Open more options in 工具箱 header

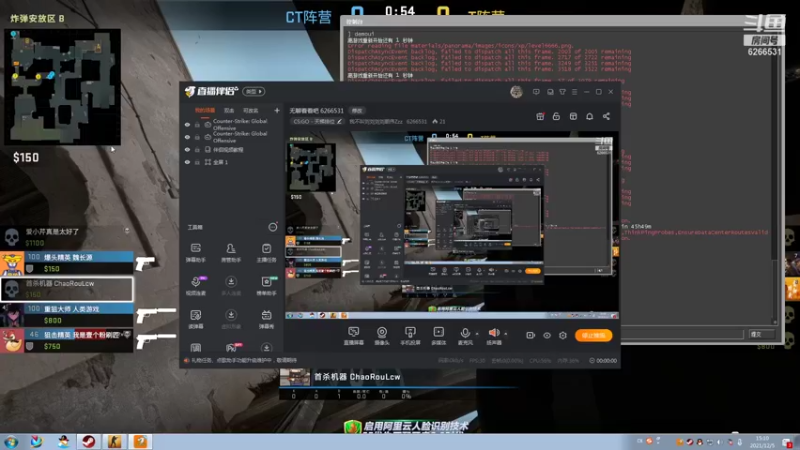(273, 227)
